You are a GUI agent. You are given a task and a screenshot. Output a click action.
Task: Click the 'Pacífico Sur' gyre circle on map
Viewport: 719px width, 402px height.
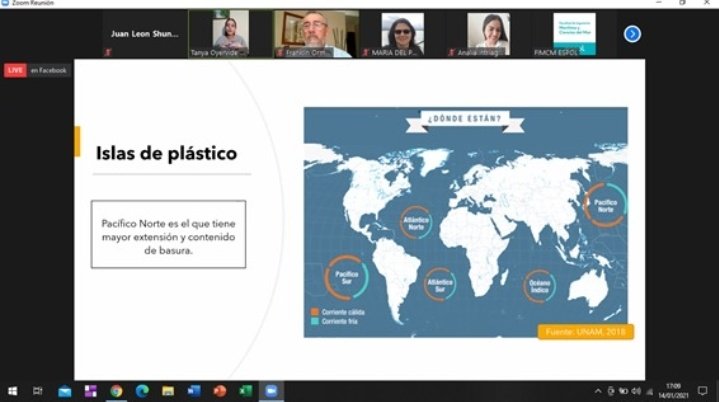point(347,277)
